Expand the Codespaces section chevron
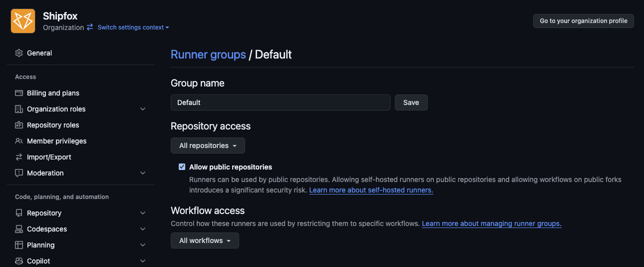The height and width of the screenshot is (267, 644). click(x=143, y=229)
